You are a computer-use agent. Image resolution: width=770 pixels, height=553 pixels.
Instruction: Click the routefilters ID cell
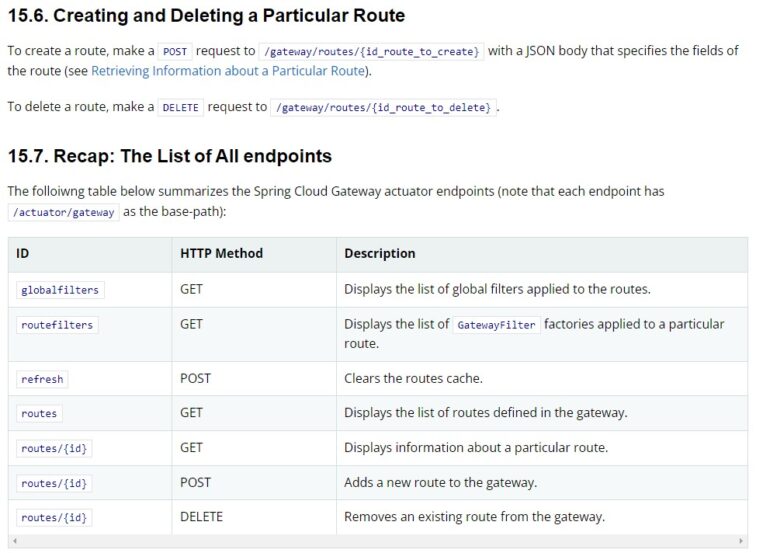[57, 325]
